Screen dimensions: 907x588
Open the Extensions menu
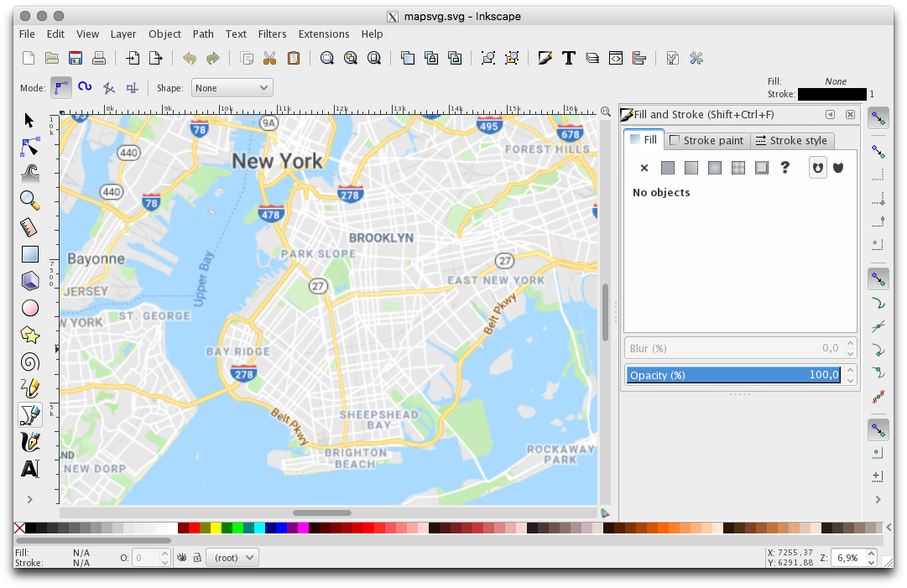(x=323, y=34)
